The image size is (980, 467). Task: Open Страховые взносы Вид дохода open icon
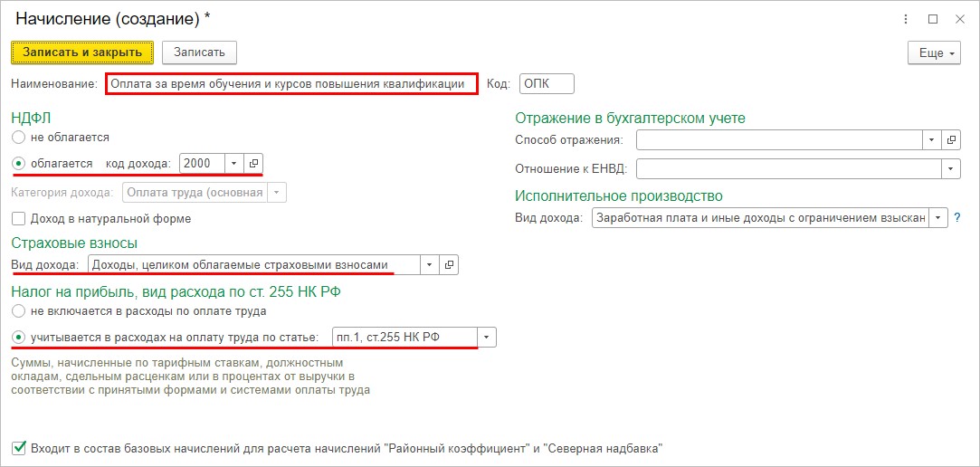[449, 264]
